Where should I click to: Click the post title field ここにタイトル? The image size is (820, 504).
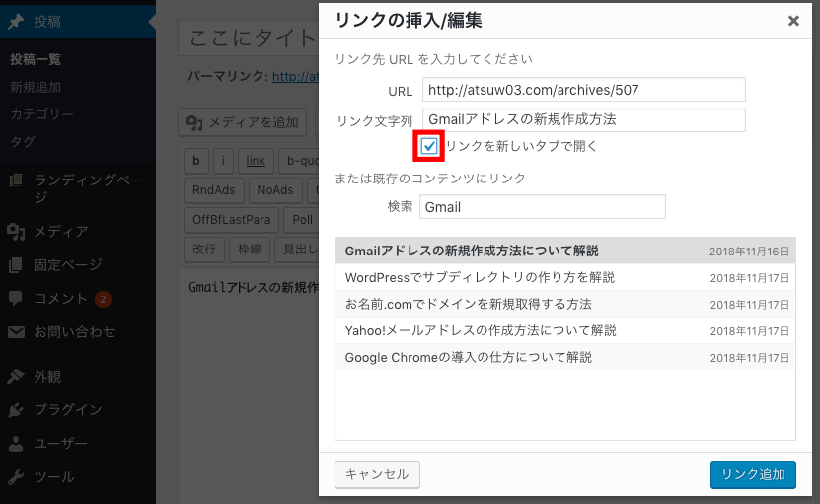click(x=249, y=37)
